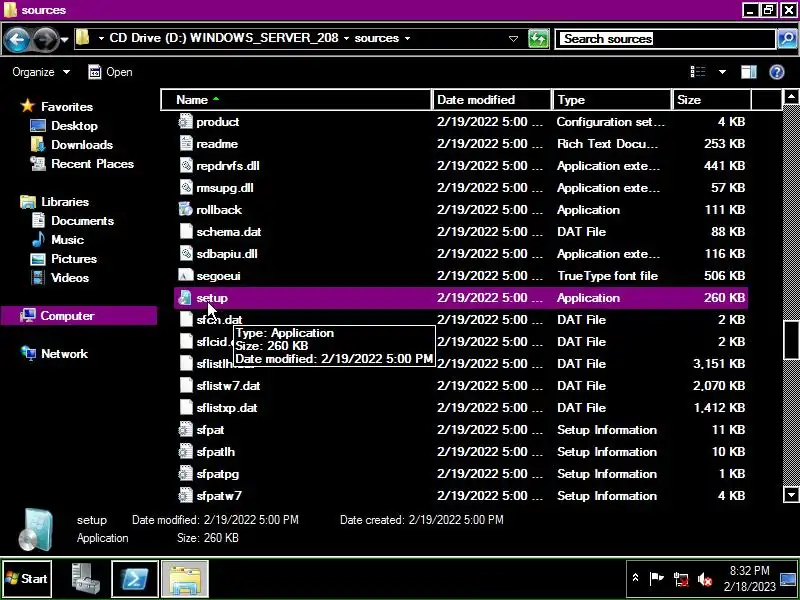
Task: Click the network status tray icon
Action: point(681,579)
